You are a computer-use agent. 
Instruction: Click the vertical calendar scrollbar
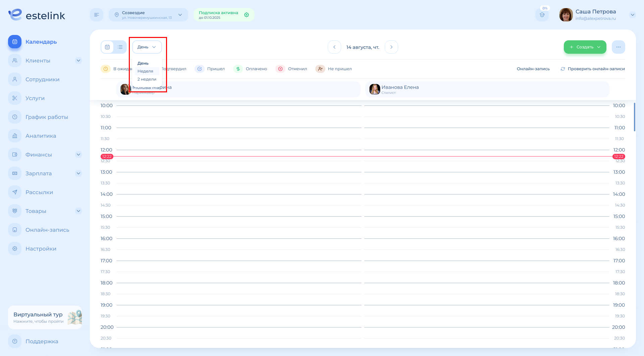click(x=634, y=117)
